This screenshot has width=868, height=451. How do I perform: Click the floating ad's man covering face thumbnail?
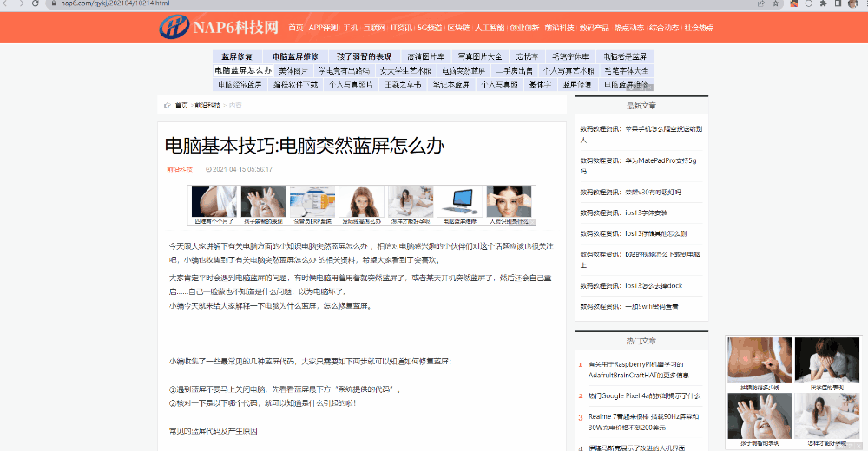coord(827,360)
